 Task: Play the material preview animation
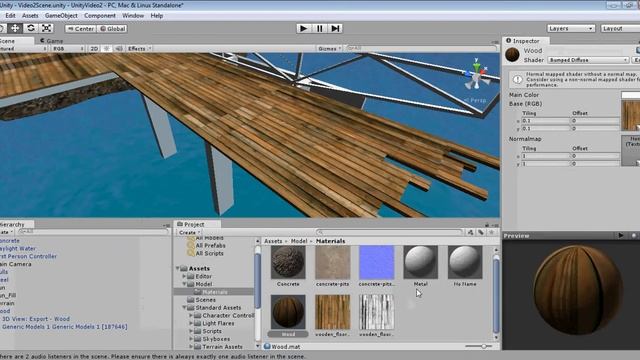tap(621, 236)
